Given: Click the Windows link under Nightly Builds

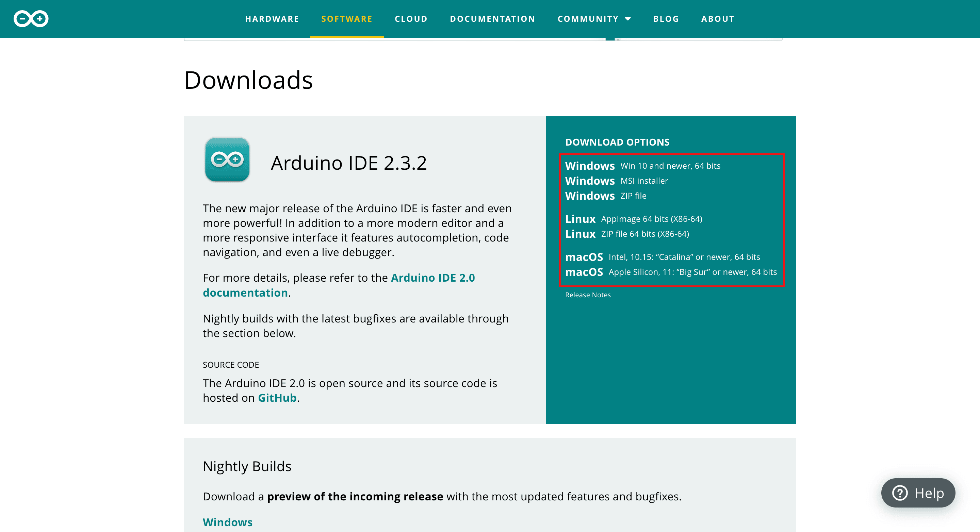Looking at the screenshot, I should (228, 522).
